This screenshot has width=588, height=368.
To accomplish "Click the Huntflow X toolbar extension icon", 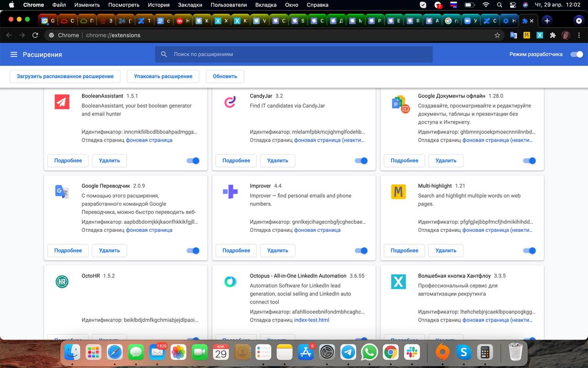I will coord(540,35).
